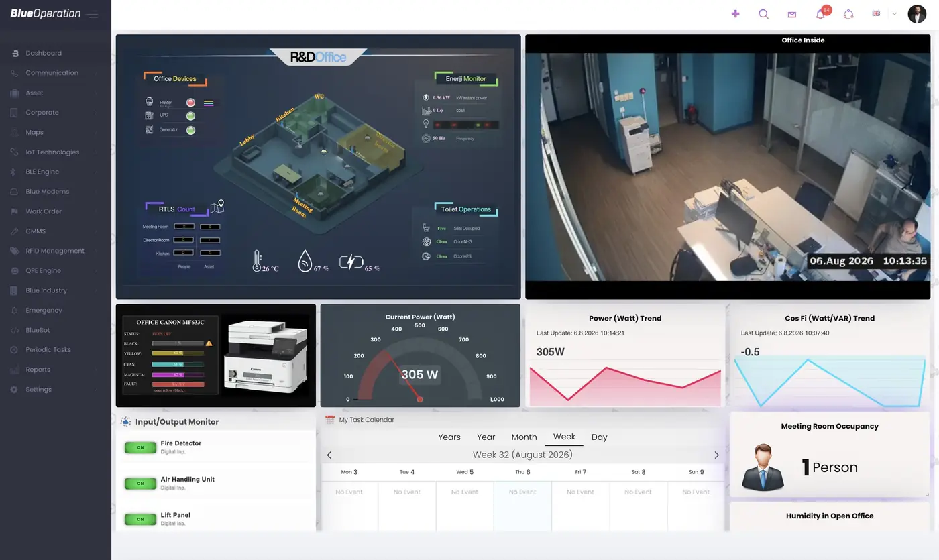Expand the Maps sidebar chevron
The height and width of the screenshot is (560, 939).
click(x=96, y=132)
